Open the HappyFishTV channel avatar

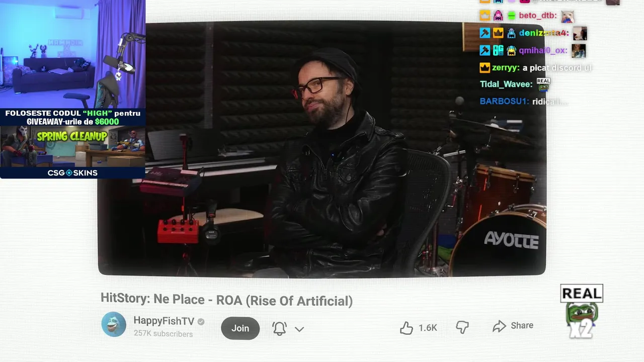coord(114,324)
